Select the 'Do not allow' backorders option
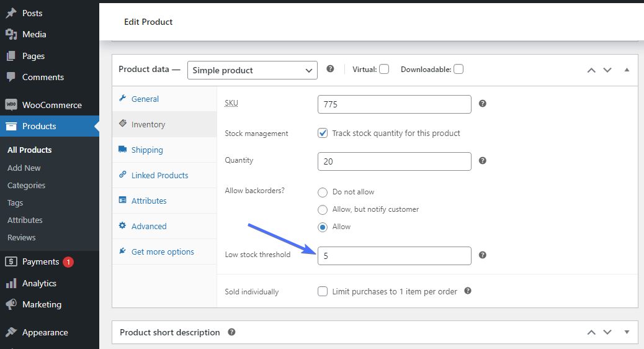This screenshot has width=644, height=349. pos(323,193)
